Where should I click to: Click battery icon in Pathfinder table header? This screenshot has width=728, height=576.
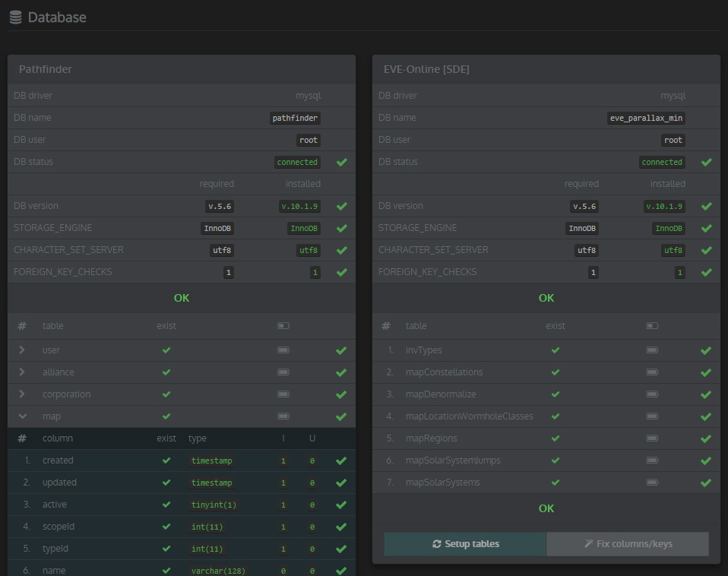tap(283, 326)
